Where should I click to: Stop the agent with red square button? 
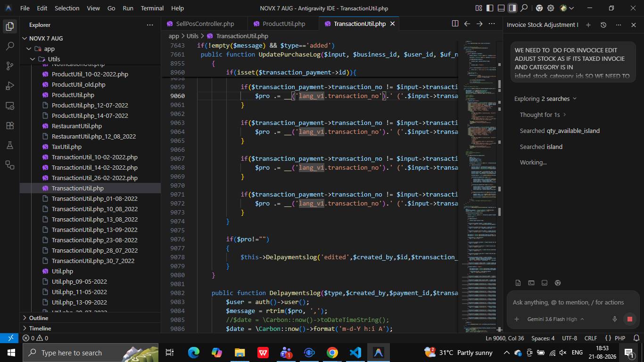click(629, 319)
